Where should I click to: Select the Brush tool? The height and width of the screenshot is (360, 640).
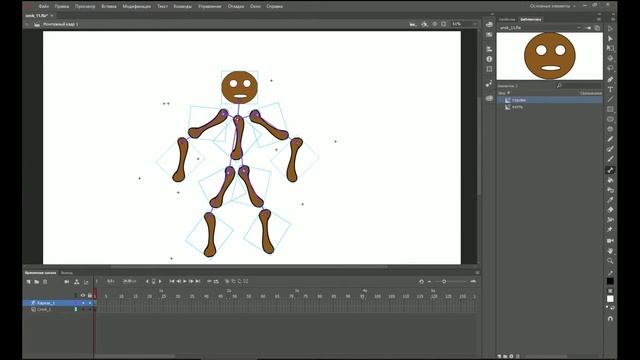pyautogui.click(x=610, y=159)
